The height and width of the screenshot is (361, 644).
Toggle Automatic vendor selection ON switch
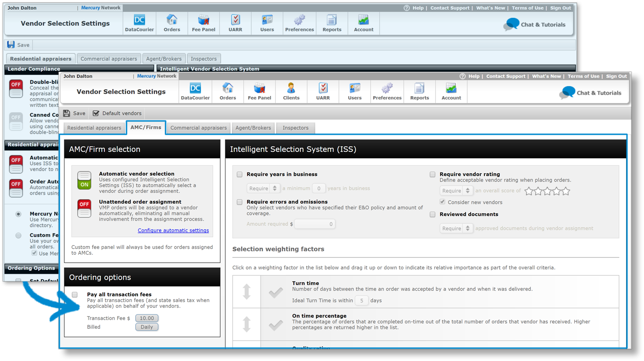(x=84, y=180)
